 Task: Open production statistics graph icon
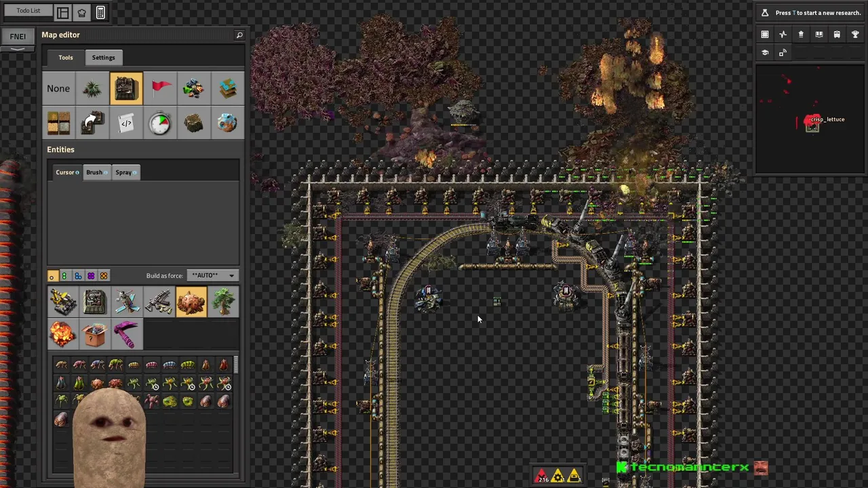pos(783,35)
